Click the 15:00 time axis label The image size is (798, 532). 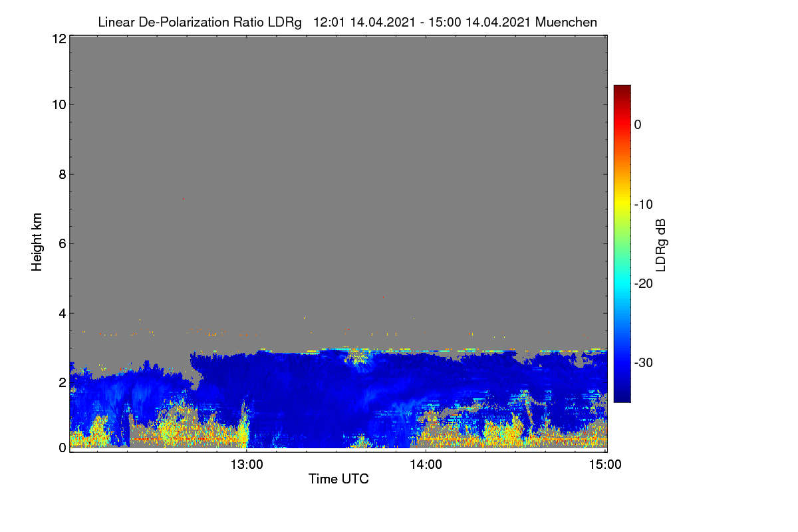(606, 465)
